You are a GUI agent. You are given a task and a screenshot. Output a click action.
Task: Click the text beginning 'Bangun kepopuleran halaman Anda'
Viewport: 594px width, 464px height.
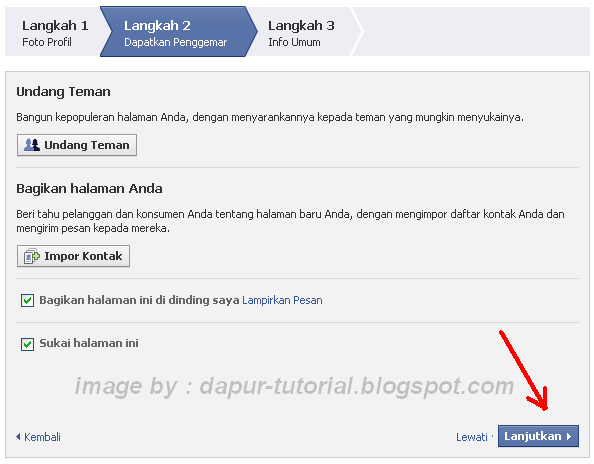[270, 117]
